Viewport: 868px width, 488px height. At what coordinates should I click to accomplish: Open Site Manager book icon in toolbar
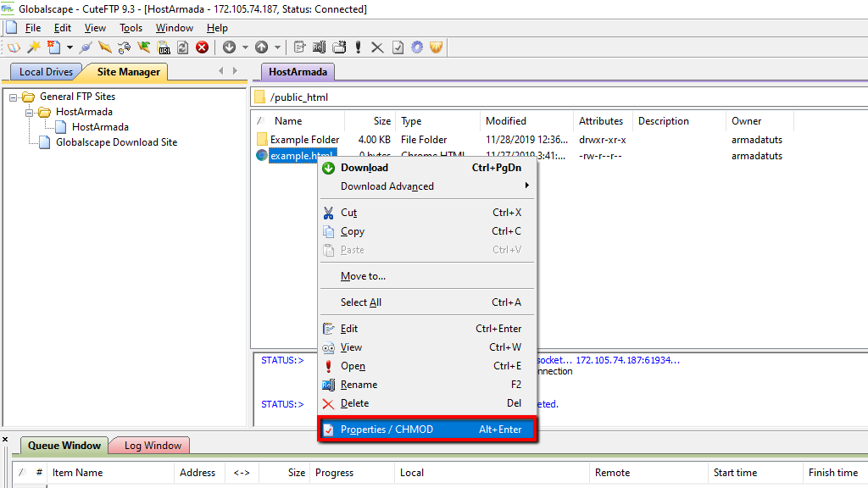[x=14, y=47]
